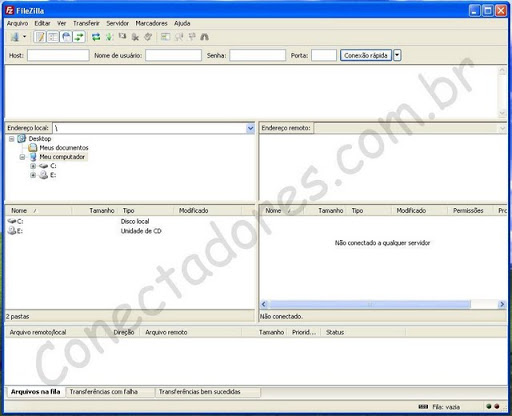Click the green activity indicator light

tap(489, 406)
